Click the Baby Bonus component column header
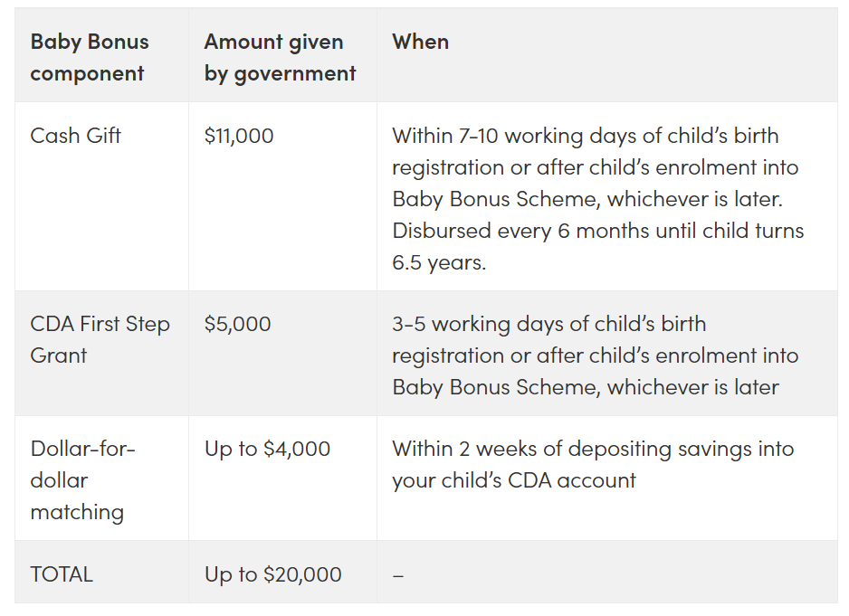 [x=90, y=57]
